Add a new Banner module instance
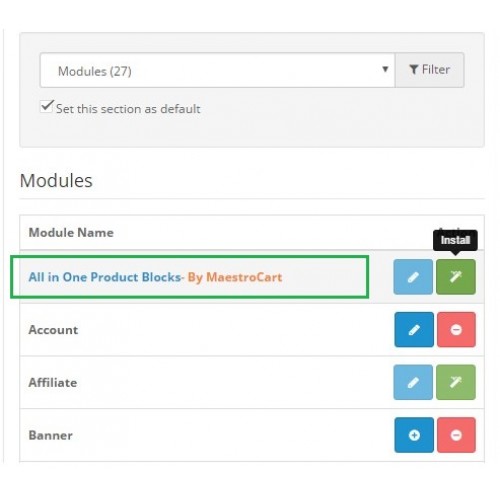The width and height of the screenshot is (500, 500). pyautogui.click(x=414, y=435)
